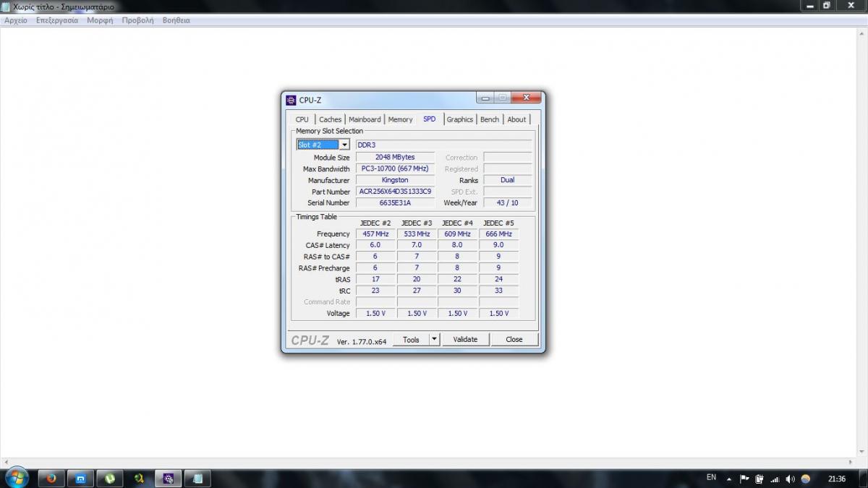This screenshot has height=488, width=868.
Task: Open the network signal tray icon
Action: (775, 479)
